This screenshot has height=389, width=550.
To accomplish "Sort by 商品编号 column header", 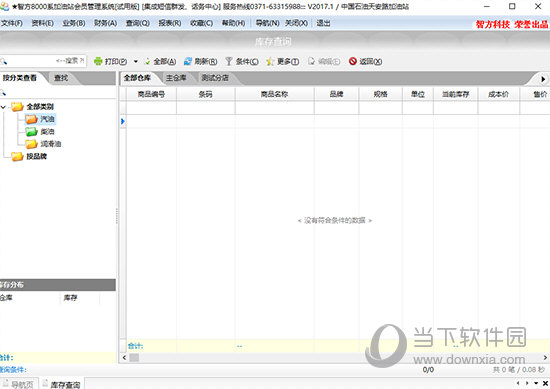I will 151,94.
